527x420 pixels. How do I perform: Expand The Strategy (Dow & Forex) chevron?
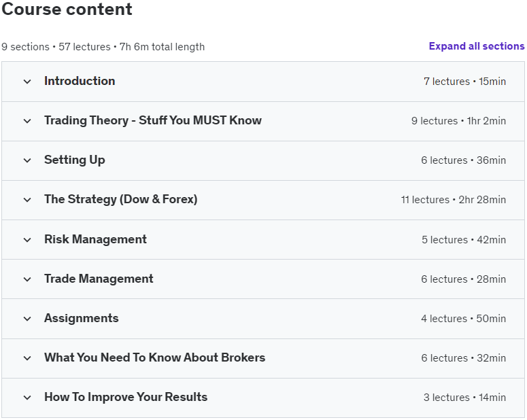pos(27,200)
